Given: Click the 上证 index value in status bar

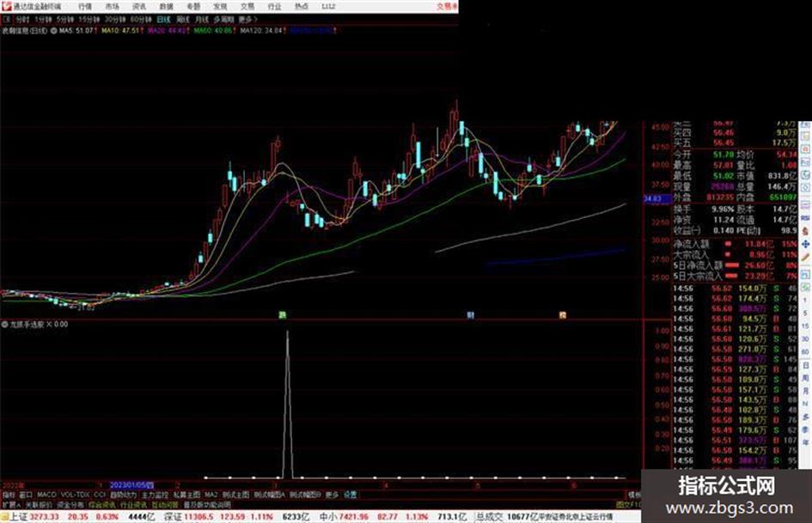Looking at the screenshot, I should coord(45,517).
